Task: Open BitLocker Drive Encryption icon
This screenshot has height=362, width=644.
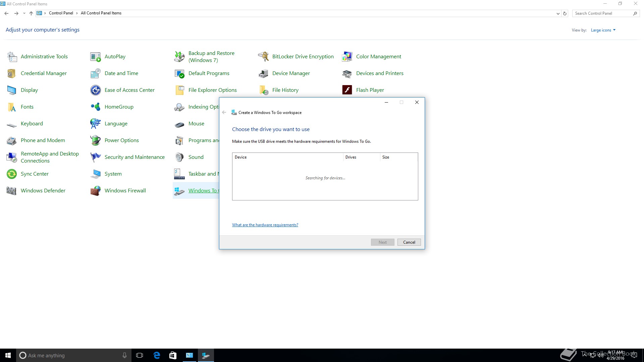Action: (263, 57)
